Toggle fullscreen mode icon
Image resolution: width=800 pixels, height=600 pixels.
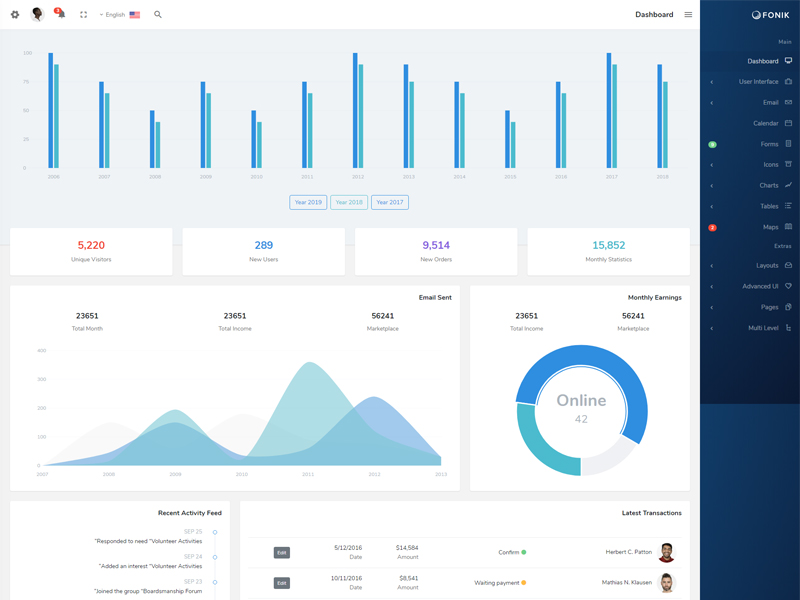84,15
